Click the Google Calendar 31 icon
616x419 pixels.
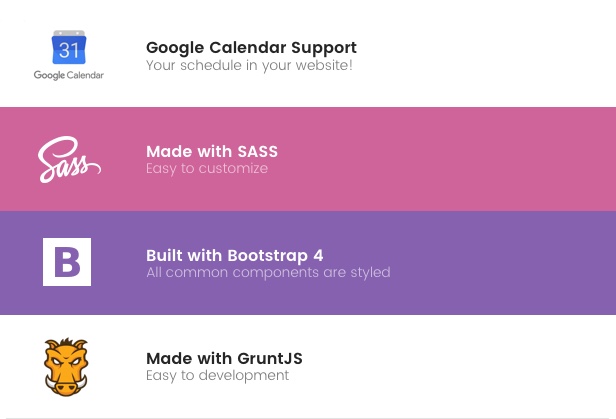(x=69, y=47)
